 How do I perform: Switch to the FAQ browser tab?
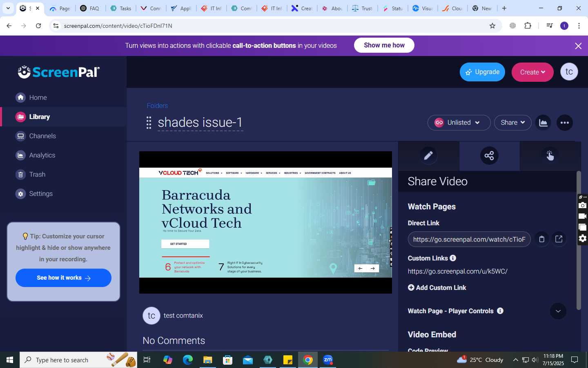pyautogui.click(x=90, y=8)
